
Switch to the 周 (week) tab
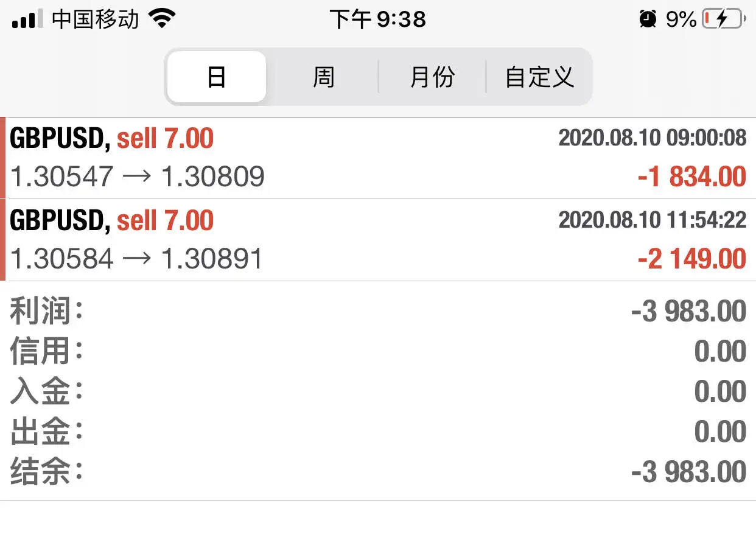[323, 77]
